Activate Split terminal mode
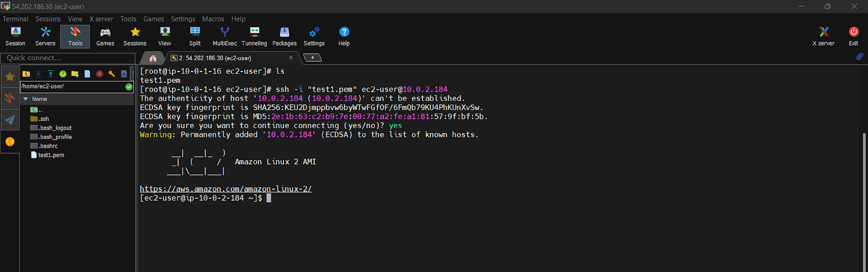This screenshot has width=868, height=272. (195, 36)
